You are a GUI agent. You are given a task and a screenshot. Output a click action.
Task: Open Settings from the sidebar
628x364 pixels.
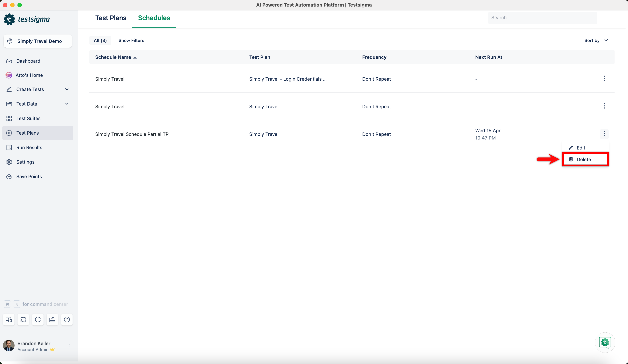(38, 162)
